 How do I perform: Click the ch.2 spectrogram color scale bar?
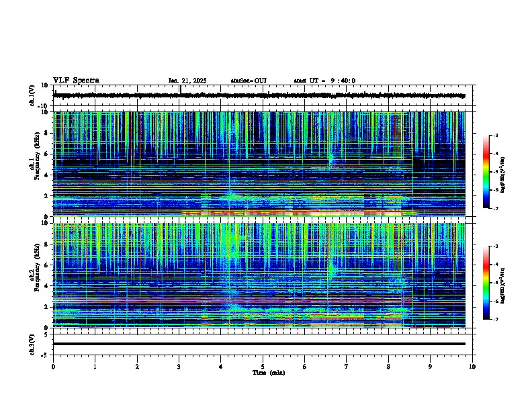coord(486,283)
